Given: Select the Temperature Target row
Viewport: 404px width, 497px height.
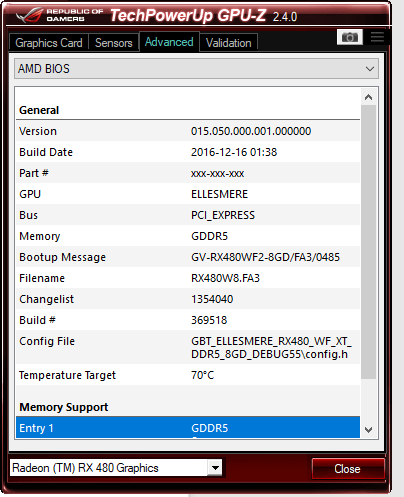Looking at the screenshot, I should coord(188,375).
